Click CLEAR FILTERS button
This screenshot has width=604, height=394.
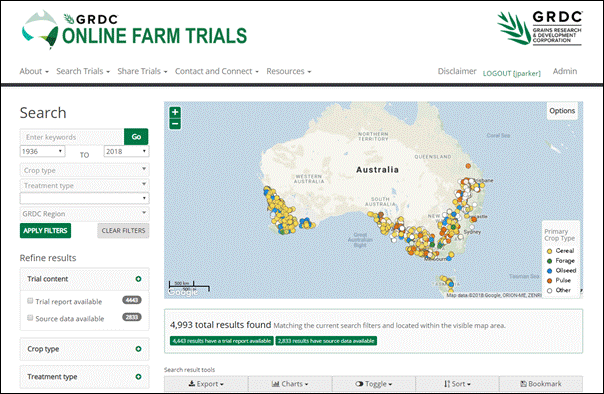[x=123, y=231]
